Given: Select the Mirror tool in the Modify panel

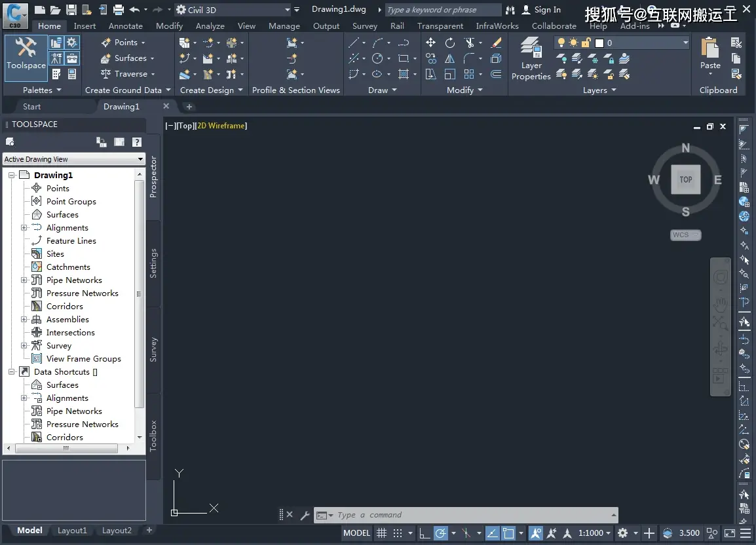Looking at the screenshot, I should click(450, 59).
